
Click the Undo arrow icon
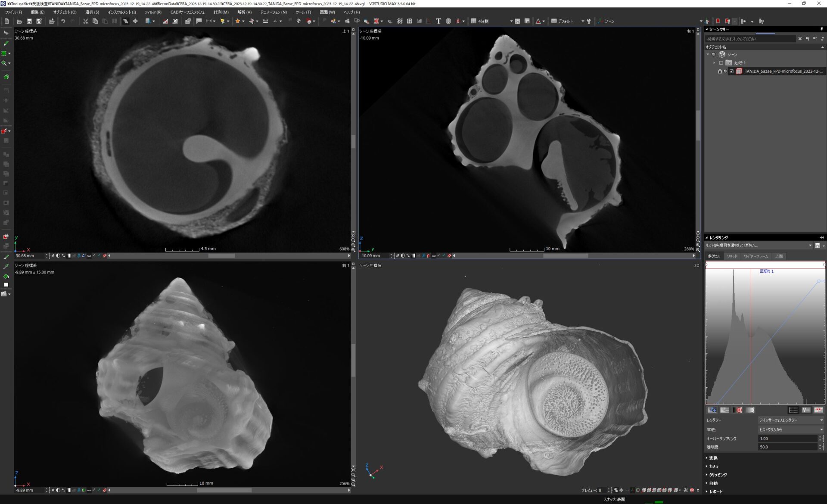click(x=63, y=21)
